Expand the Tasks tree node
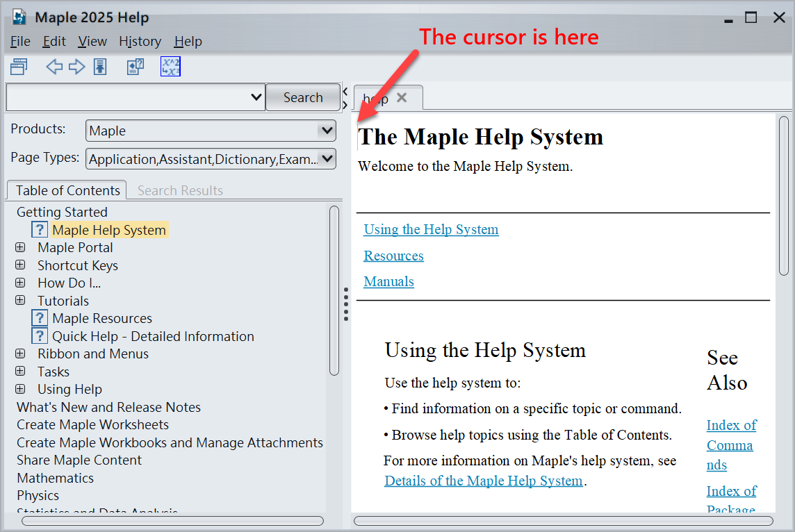Viewport: 795px width, 532px height. [20, 372]
